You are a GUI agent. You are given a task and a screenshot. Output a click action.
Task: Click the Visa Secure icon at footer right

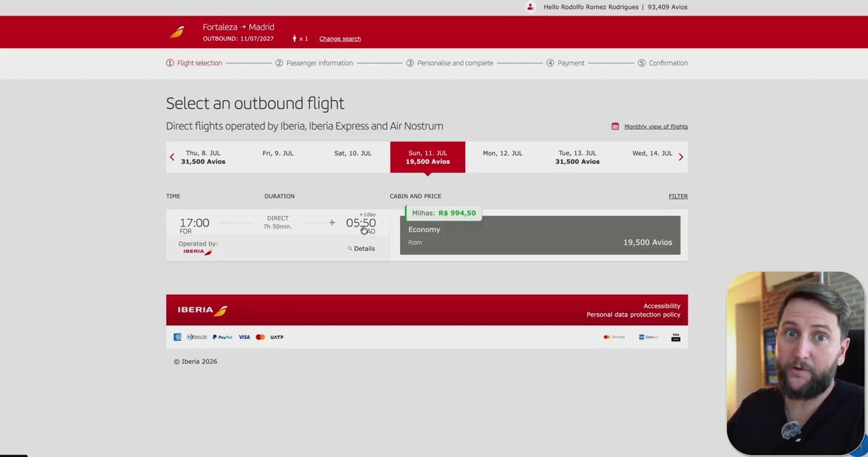pyautogui.click(x=675, y=337)
